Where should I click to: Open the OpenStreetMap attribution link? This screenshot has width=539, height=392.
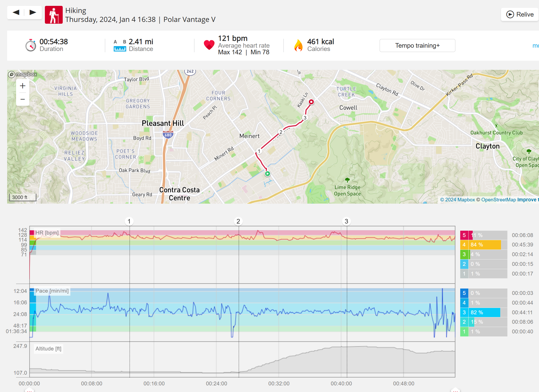[498, 200]
